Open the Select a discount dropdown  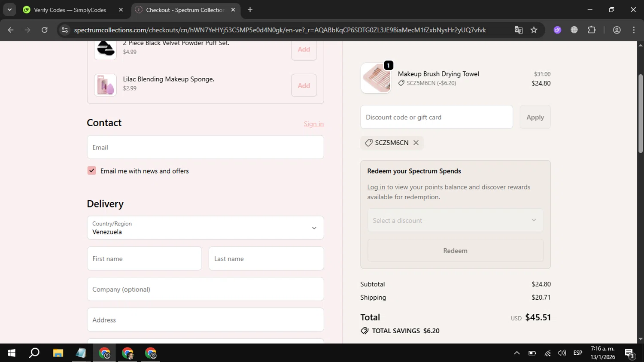pos(455,220)
